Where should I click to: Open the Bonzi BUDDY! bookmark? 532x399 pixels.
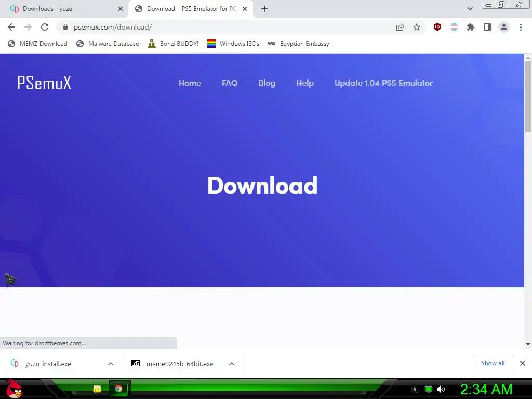(x=173, y=44)
